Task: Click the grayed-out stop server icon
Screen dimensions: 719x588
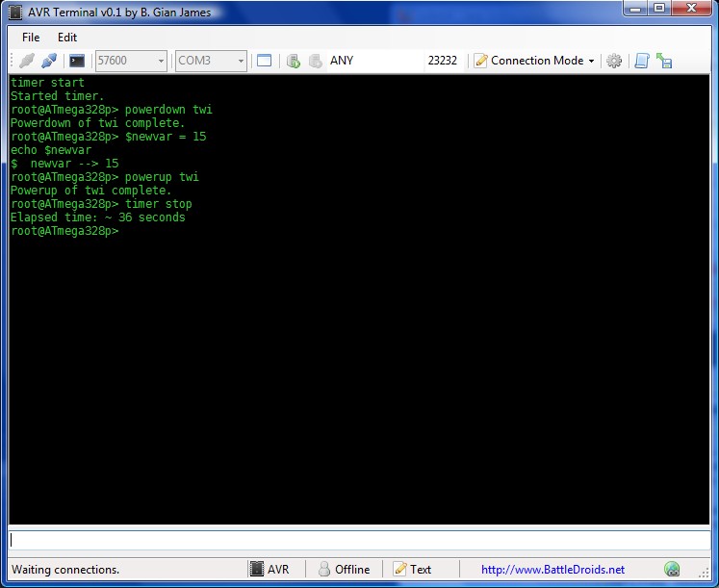Action: click(316, 61)
